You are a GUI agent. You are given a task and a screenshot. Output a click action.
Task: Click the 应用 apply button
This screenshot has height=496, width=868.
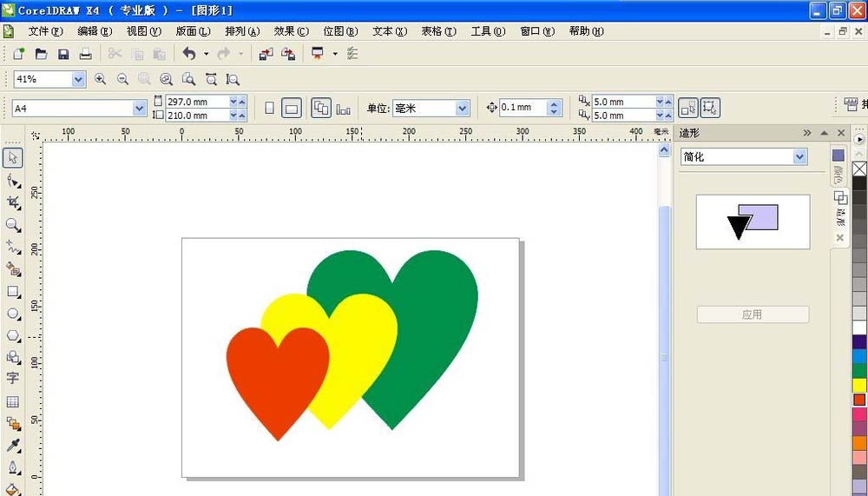click(x=753, y=314)
